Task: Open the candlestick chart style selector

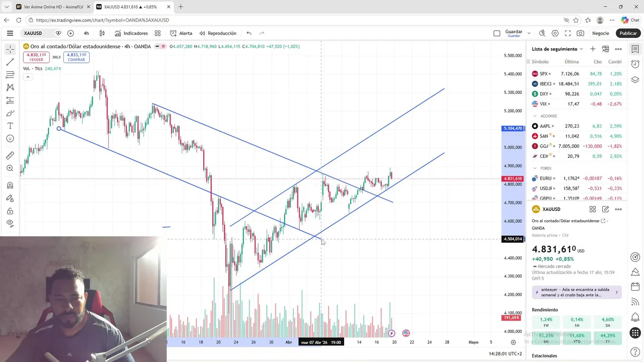Action: pos(102,33)
